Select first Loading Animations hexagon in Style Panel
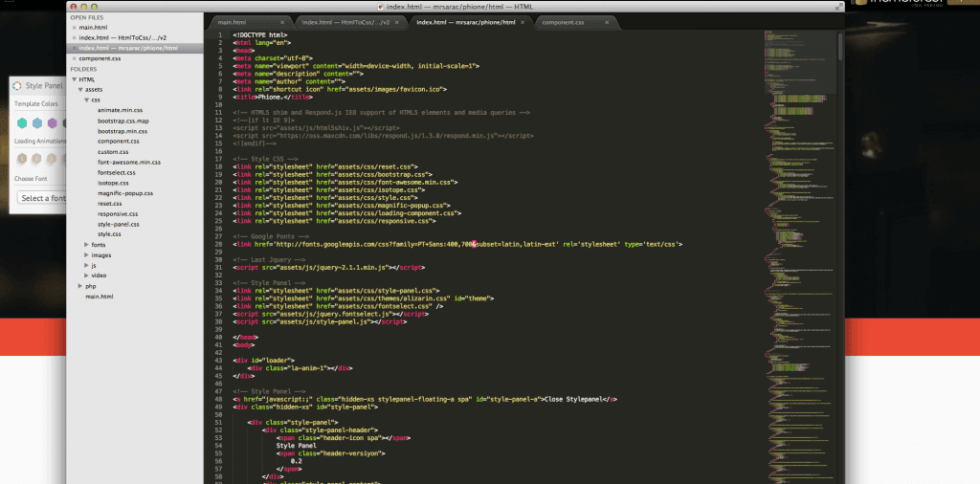This screenshot has height=484, width=980. coord(22,159)
